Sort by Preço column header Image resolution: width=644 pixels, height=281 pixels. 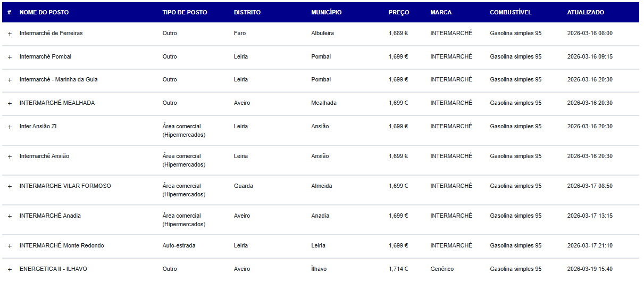click(x=399, y=12)
